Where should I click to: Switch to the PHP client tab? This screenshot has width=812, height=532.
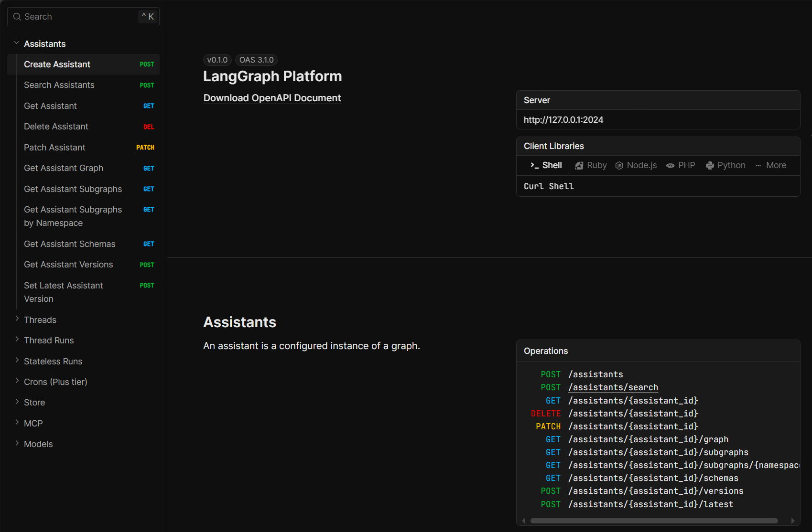tap(681, 165)
